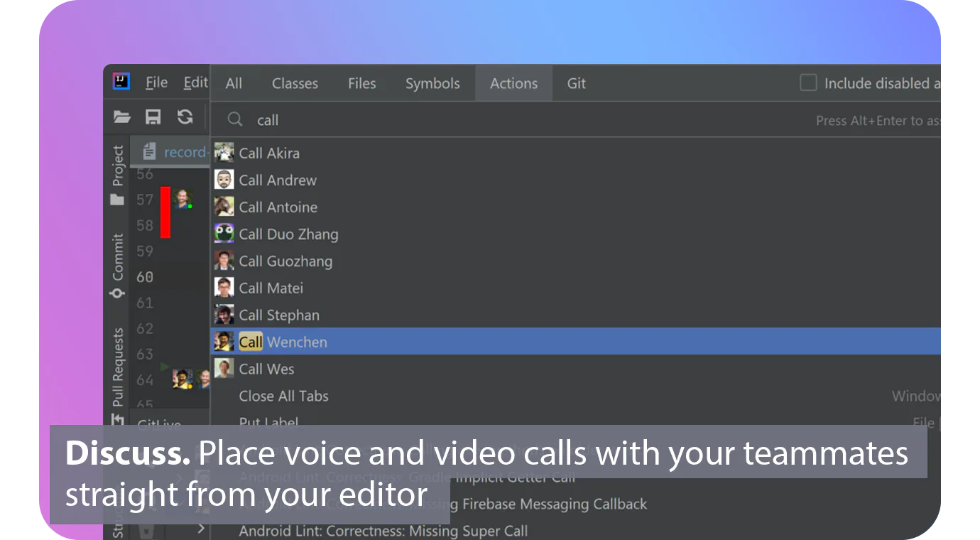
Task: Switch to the All search tab
Action: pos(234,83)
